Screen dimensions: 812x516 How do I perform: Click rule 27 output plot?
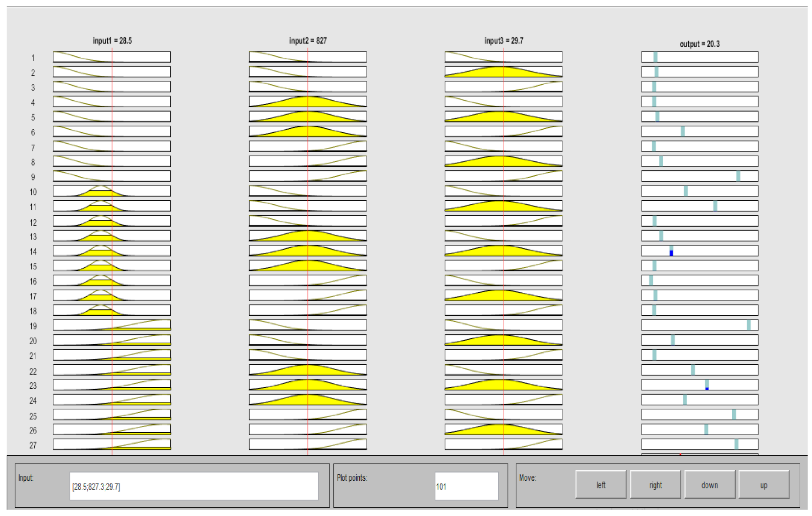click(700, 444)
